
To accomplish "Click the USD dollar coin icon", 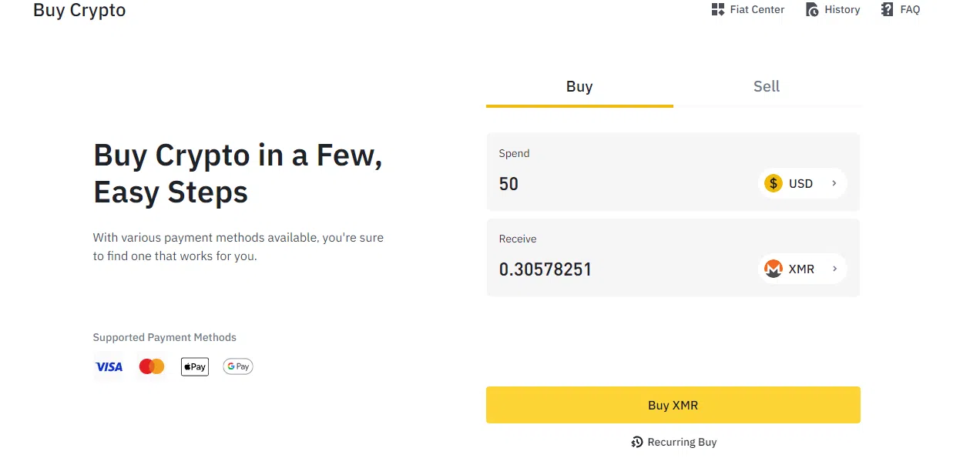I will 773,183.
